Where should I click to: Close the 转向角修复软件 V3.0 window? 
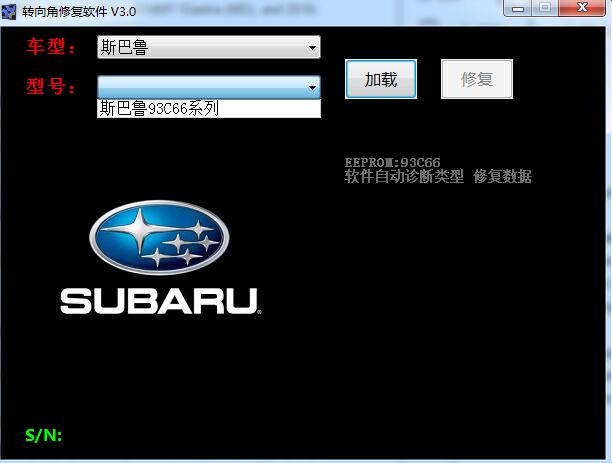click(x=582, y=8)
